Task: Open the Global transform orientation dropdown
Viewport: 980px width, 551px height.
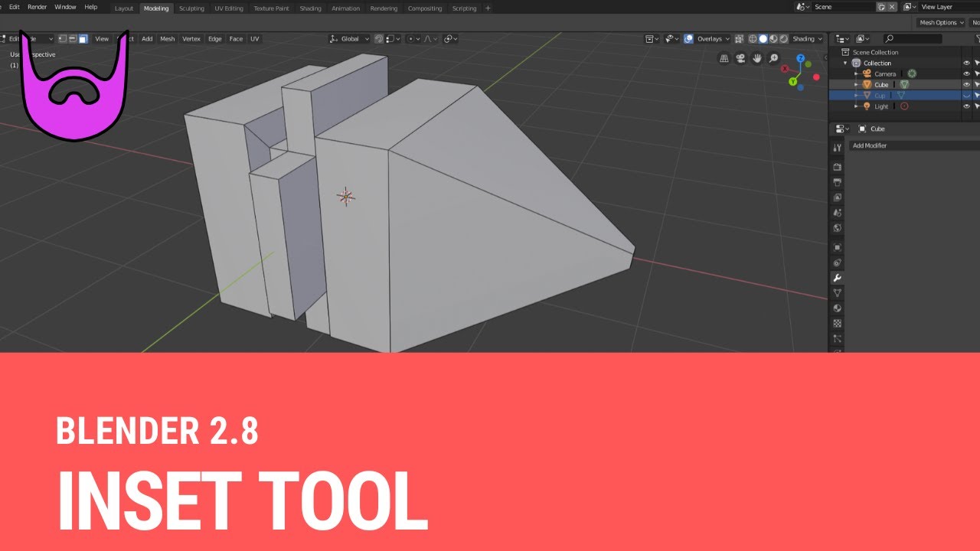Action: click(350, 39)
